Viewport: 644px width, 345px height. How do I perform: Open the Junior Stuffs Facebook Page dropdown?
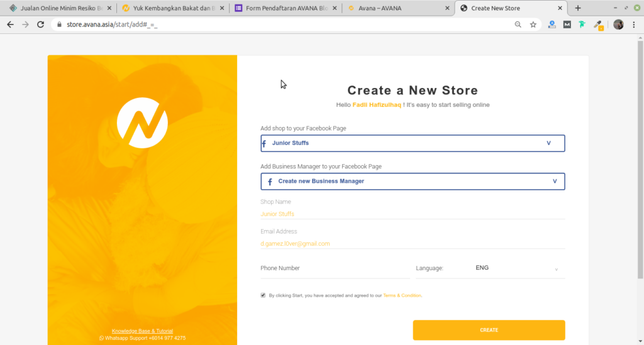tap(413, 143)
